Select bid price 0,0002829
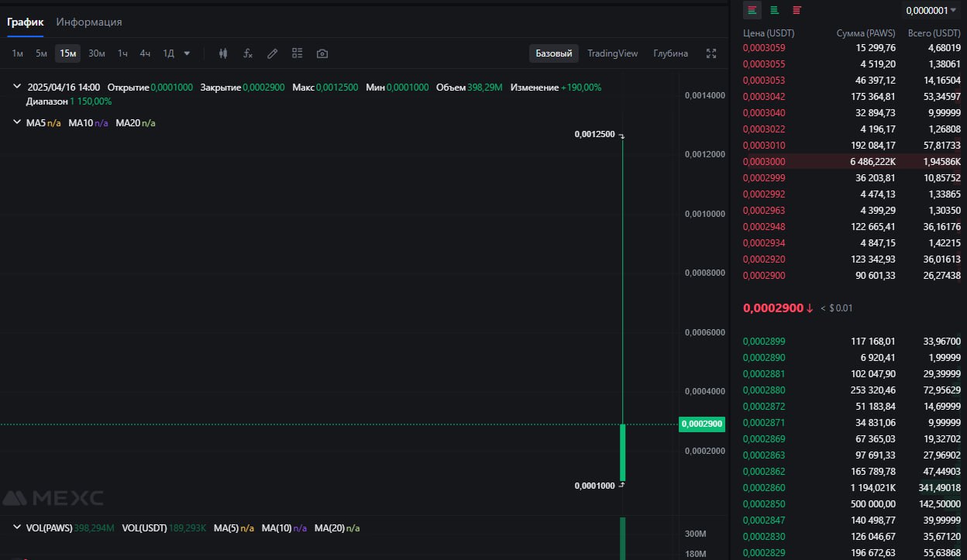The image size is (967, 560). [764, 552]
